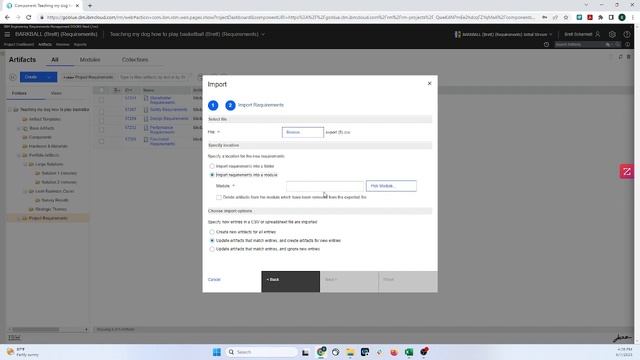Open the Initial Stream configuration dropdown
640x360 pixels.
pyautogui.click(x=550, y=34)
